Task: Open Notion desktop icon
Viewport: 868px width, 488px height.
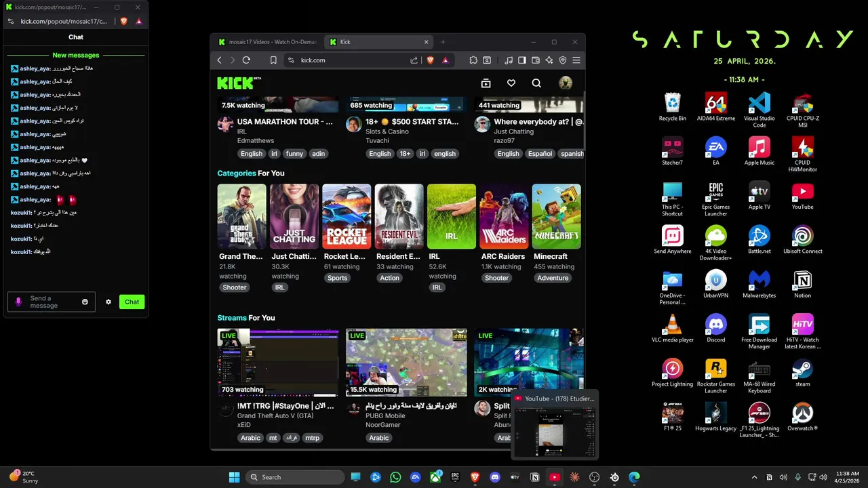Action: (803, 284)
